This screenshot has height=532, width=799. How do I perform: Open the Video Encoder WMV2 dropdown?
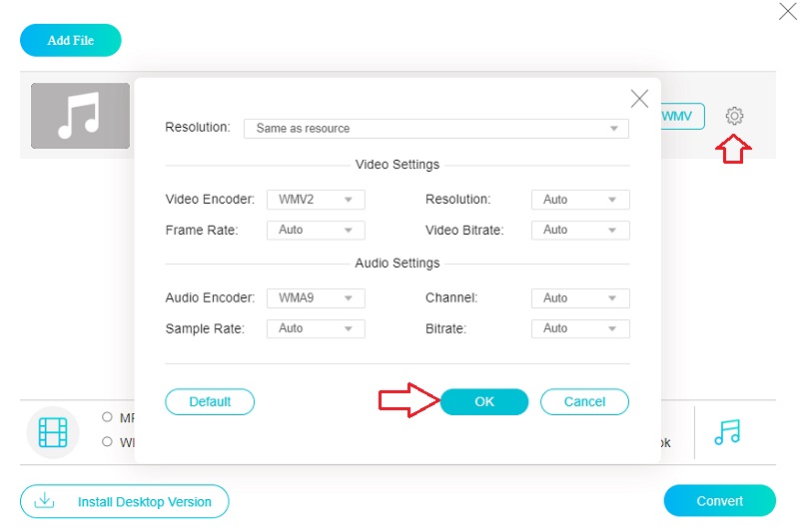tap(315, 200)
